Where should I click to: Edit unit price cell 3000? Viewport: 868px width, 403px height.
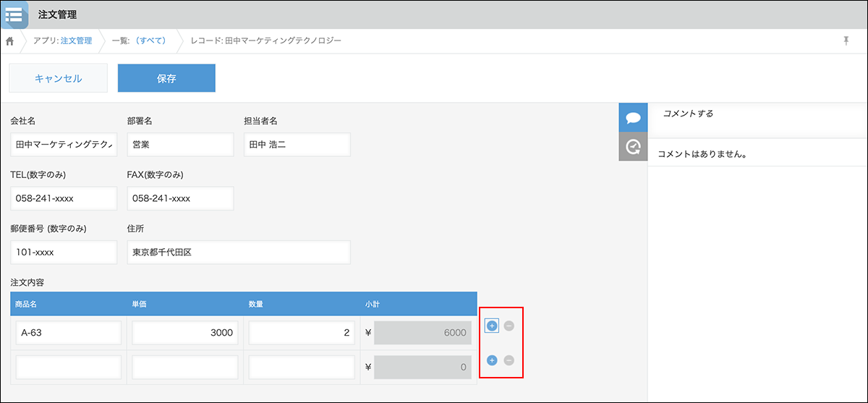[x=185, y=333]
